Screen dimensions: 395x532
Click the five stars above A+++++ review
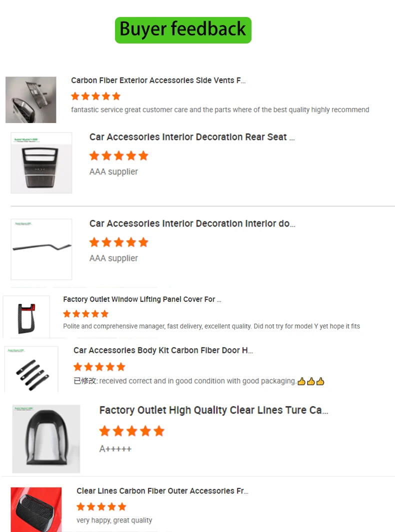tap(131, 431)
